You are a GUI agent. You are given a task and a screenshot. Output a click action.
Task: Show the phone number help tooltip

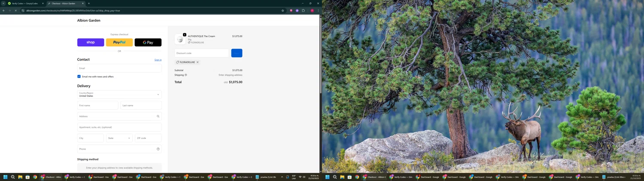[x=158, y=149]
